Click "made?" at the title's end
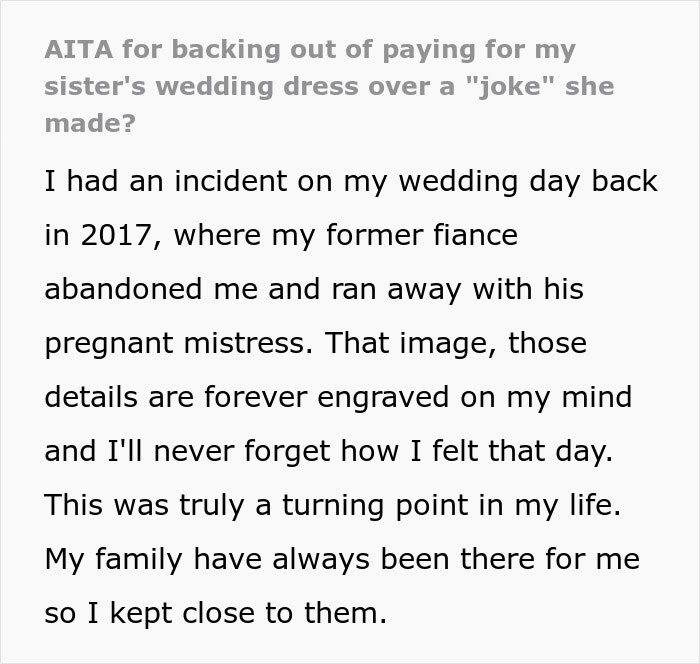 click(x=90, y=123)
